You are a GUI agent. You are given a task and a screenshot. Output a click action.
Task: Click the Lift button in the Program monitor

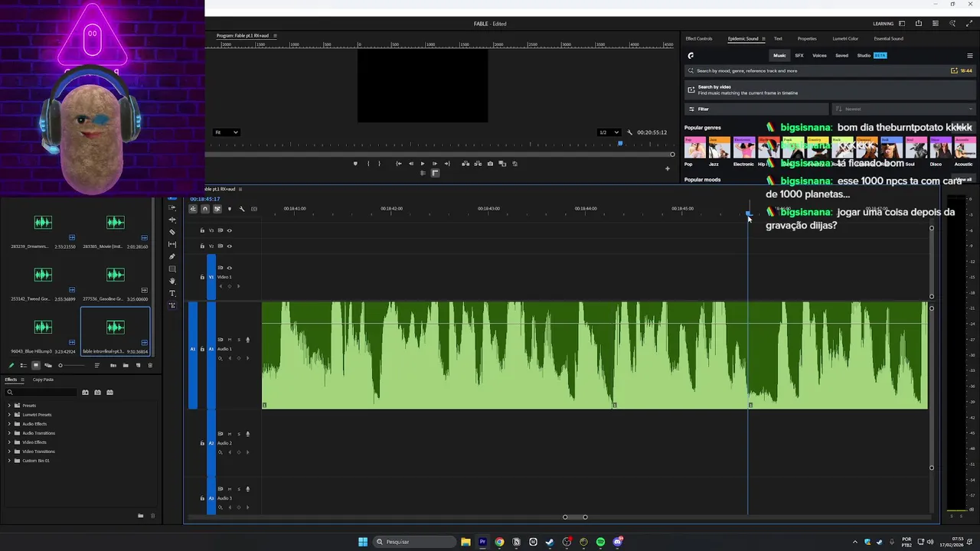[465, 163]
